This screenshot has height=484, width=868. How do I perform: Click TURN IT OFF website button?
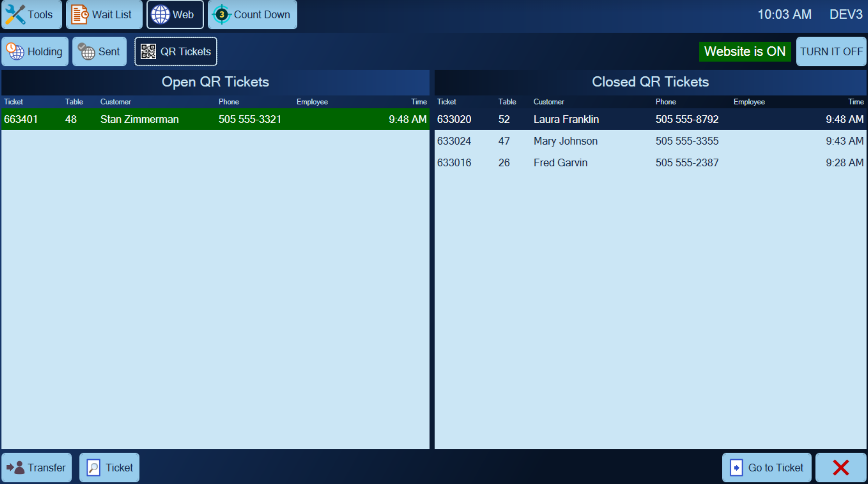point(831,51)
